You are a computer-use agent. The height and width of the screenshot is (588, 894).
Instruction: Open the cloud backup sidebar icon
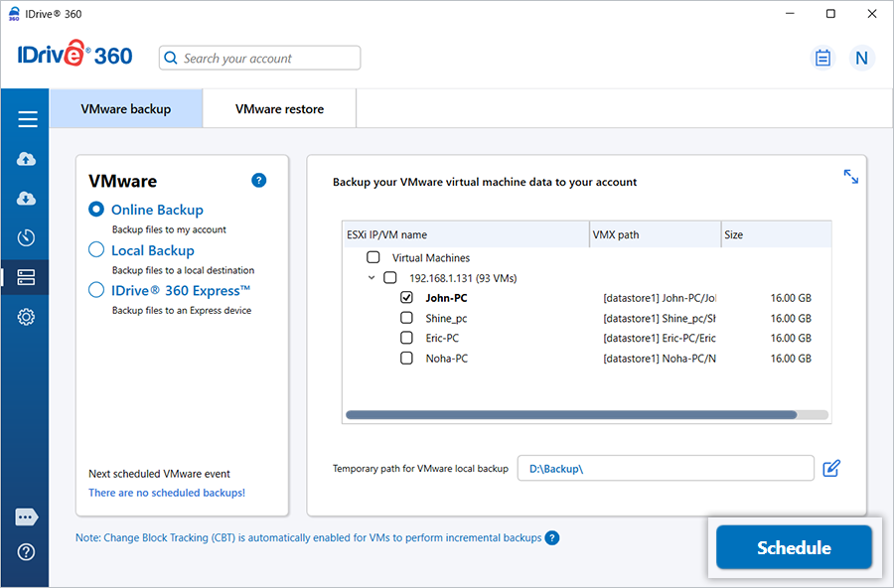(27, 159)
